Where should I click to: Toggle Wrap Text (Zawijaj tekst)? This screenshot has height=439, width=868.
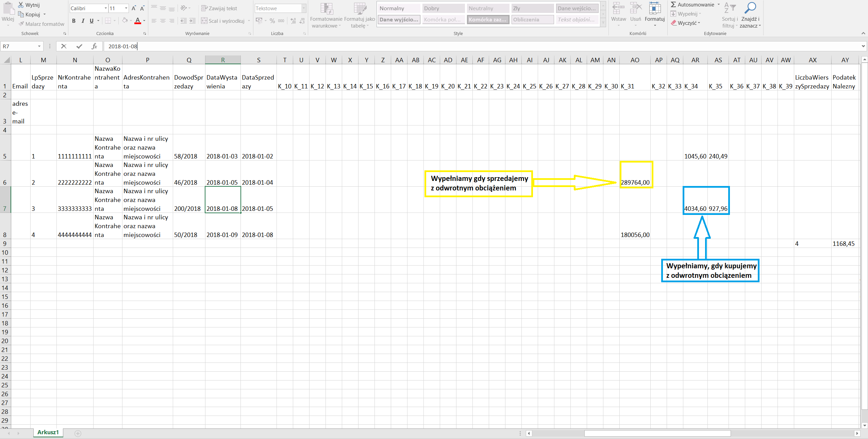(219, 8)
